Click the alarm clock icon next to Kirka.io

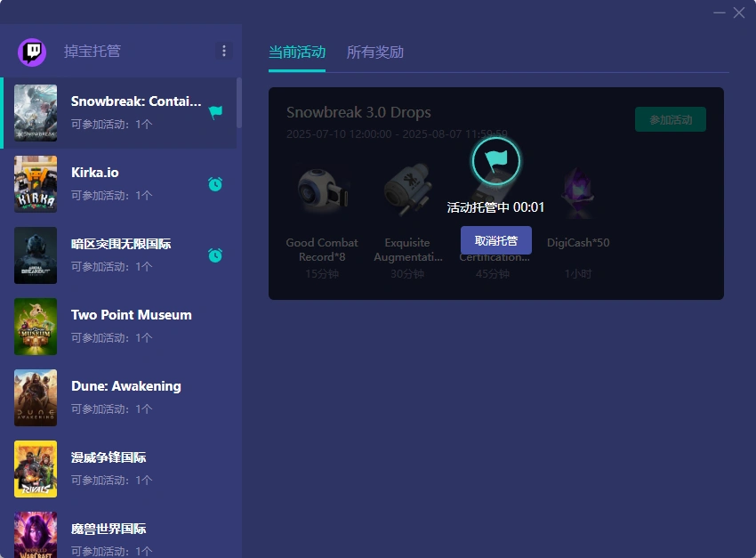pos(214,184)
